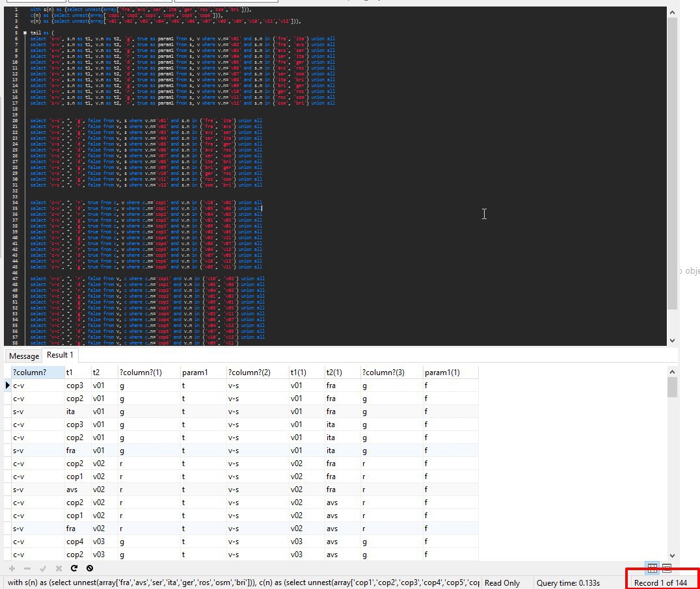The width and height of the screenshot is (700, 589).
Task: Select the 'ita' cell in the t1 column, third row
Action: coord(77,412)
